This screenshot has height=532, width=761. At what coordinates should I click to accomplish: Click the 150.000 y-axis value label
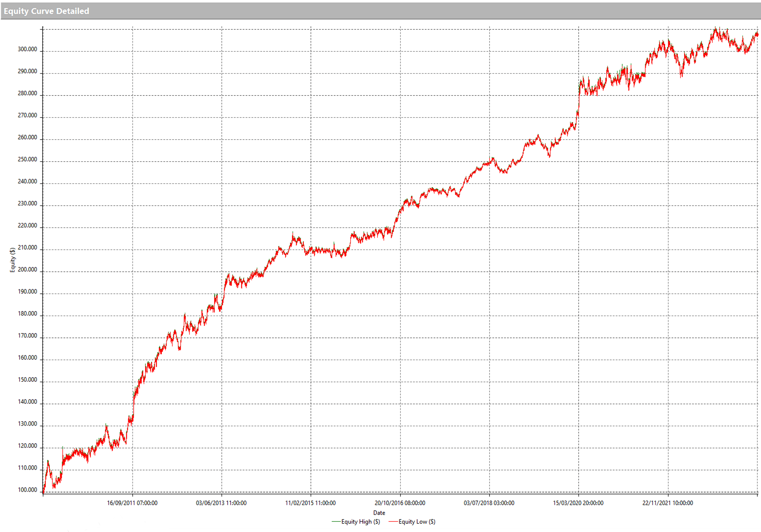(x=27, y=380)
